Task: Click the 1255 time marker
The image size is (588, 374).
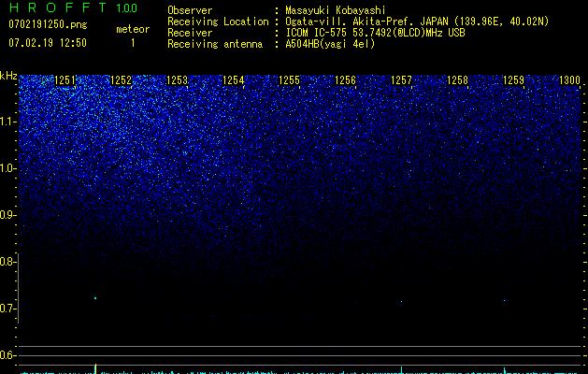Action: coord(289,80)
